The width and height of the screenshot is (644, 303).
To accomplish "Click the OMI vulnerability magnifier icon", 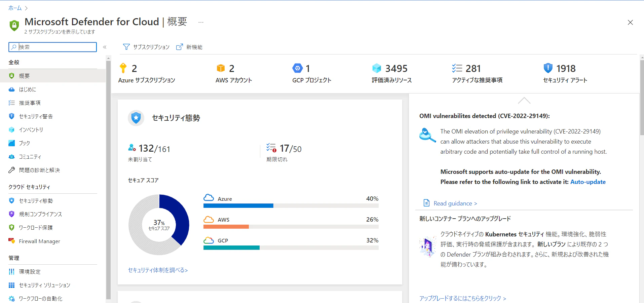I will tap(427, 135).
